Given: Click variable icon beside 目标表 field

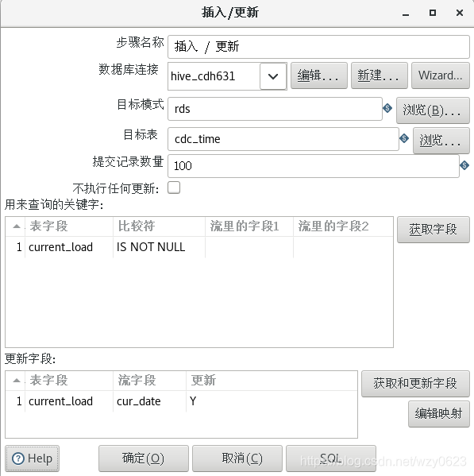Looking at the screenshot, I should [x=404, y=138].
